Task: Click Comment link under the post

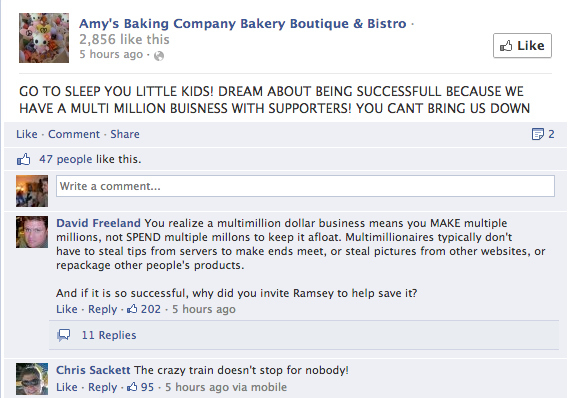Action: click(74, 134)
